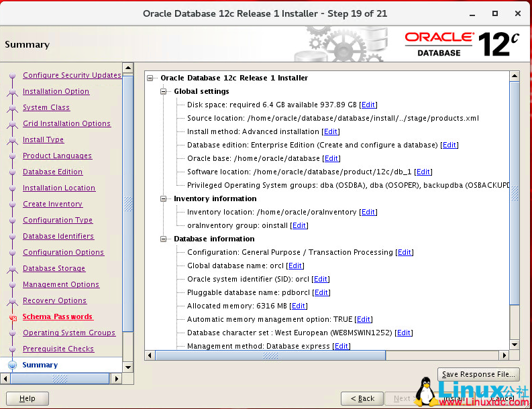The height and width of the screenshot is (409, 532).
Task: Edit the Oracle system identifier SID
Action: pyautogui.click(x=321, y=279)
